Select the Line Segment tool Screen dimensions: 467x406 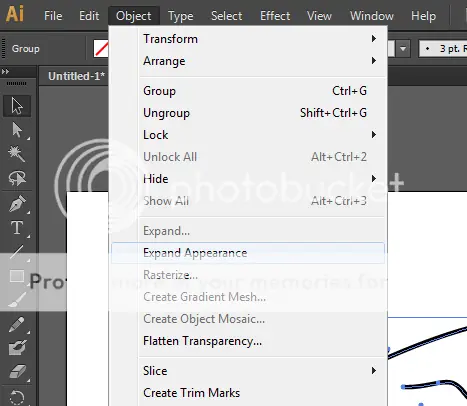click(x=17, y=252)
